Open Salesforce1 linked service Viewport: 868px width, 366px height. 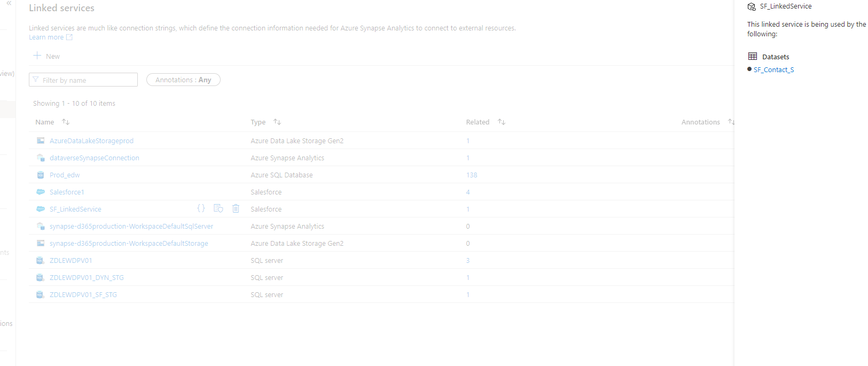pyautogui.click(x=67, y=192)
